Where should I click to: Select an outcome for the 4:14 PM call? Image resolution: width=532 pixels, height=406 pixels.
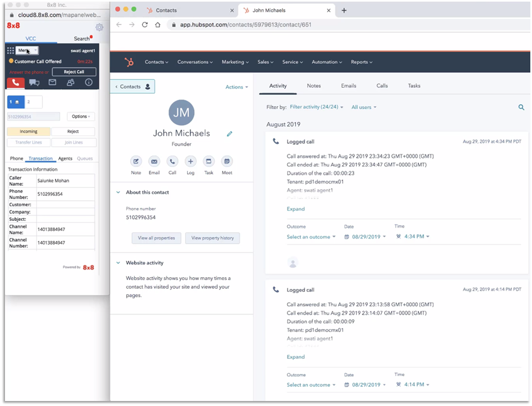[311, 385]
